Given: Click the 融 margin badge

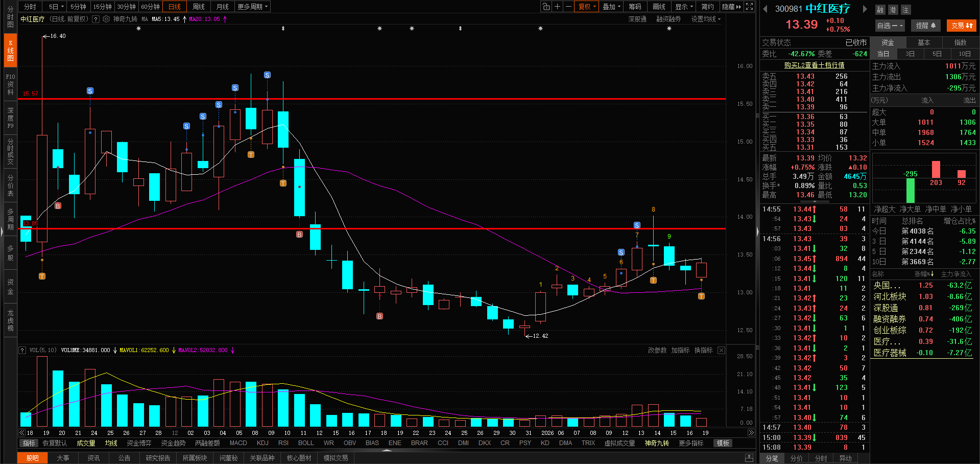Looking at the screenshot, I should click(x=880, y=10).
